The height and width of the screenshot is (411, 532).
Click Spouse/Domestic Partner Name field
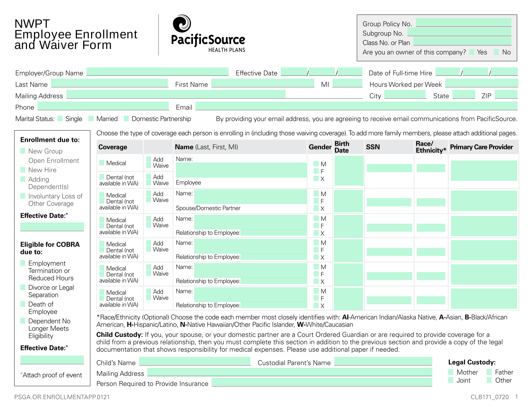coord(251,197)
